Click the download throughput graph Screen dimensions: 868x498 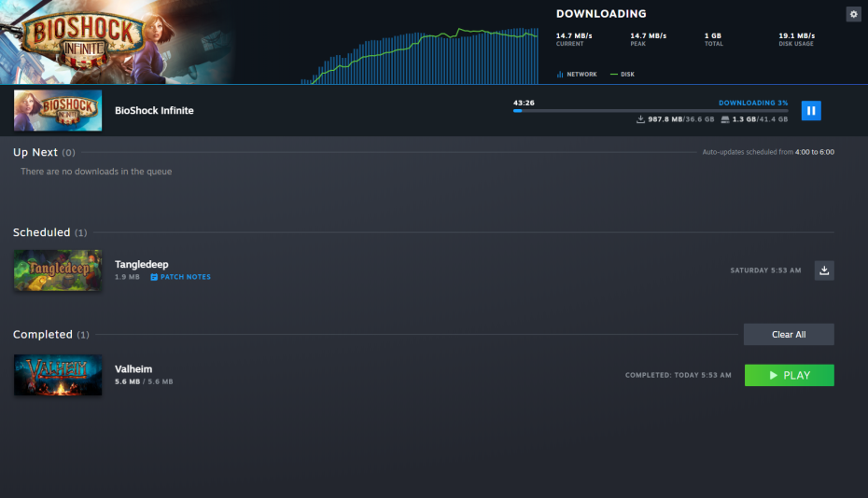419,55
